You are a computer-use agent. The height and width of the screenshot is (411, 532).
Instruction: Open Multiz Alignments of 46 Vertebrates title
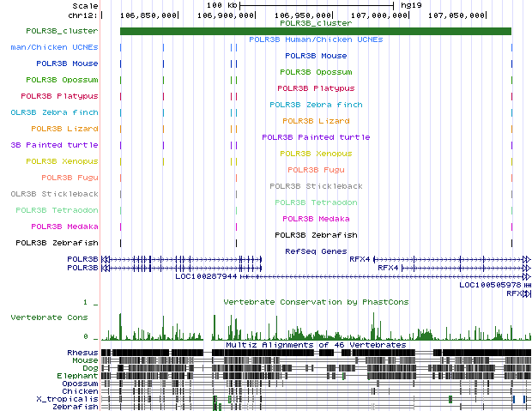pyautogui.click(x=316, y=344)
